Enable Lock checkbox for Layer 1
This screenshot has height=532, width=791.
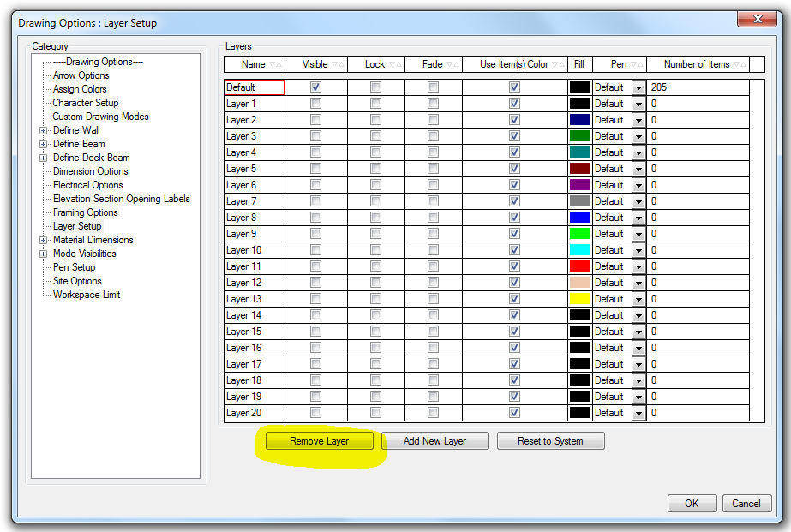[376, 104]
